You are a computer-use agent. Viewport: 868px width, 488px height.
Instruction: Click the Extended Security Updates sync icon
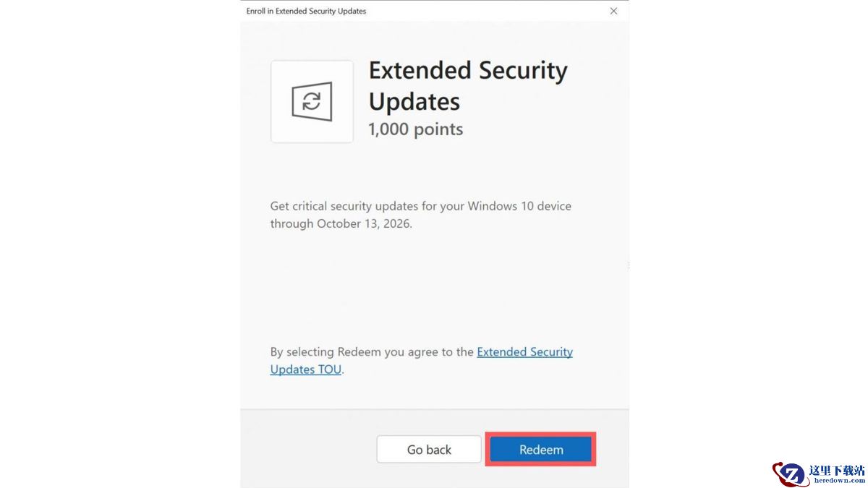312,101
